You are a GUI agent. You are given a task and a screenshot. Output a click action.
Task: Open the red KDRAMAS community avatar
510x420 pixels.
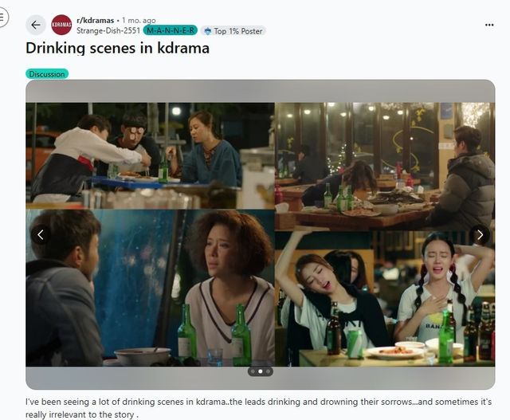[x=61, y=25]
